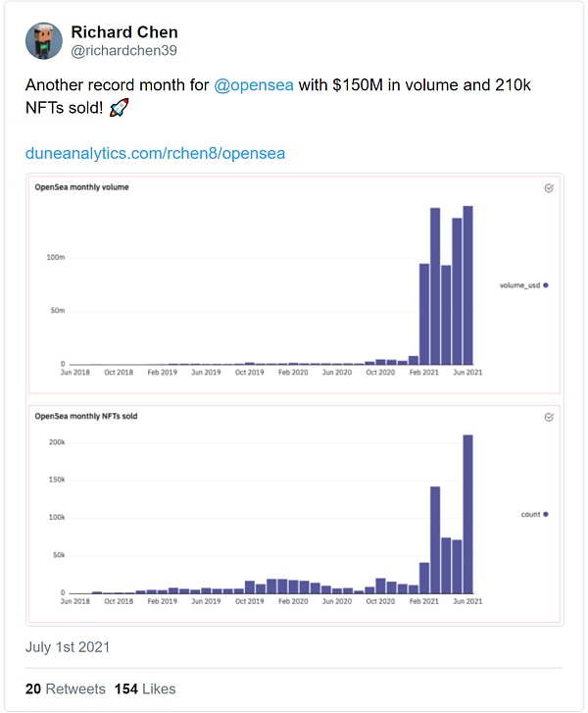The width and height of the screenshot is (588, 713).
Task: View the 154 Likes list
Action: [x=145, y=688]
